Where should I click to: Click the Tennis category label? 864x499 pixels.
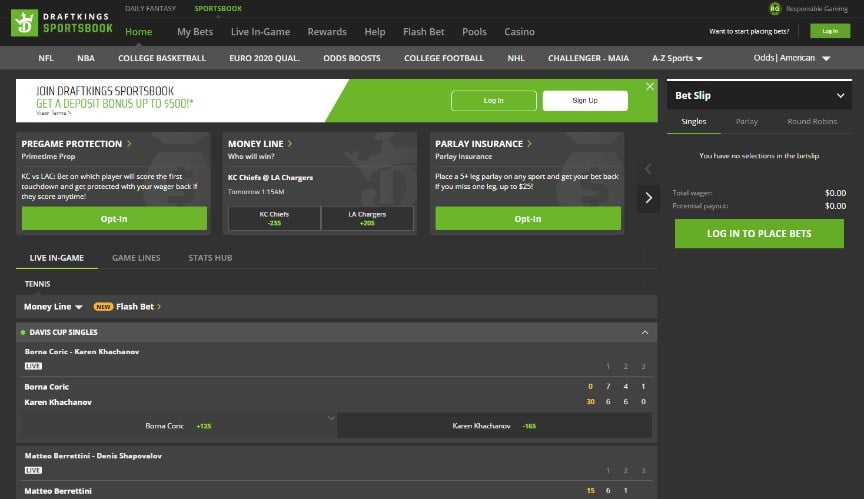tap(37, 284)
